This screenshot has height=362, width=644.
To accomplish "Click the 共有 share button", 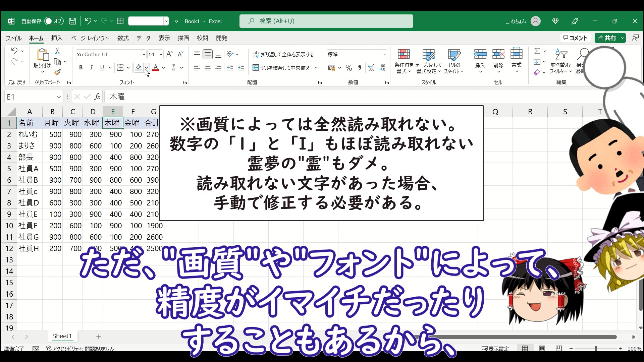I will (607, 38).
